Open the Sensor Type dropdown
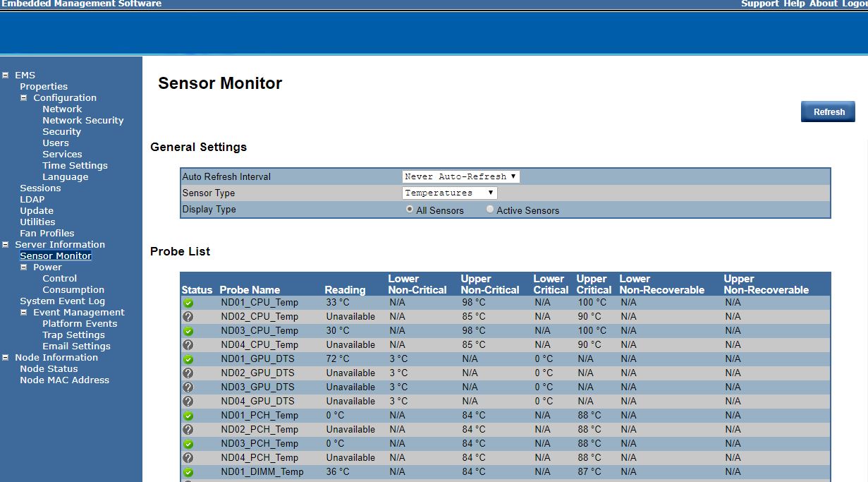The width and height of the screenshot is (868, 482). [450, 193]
